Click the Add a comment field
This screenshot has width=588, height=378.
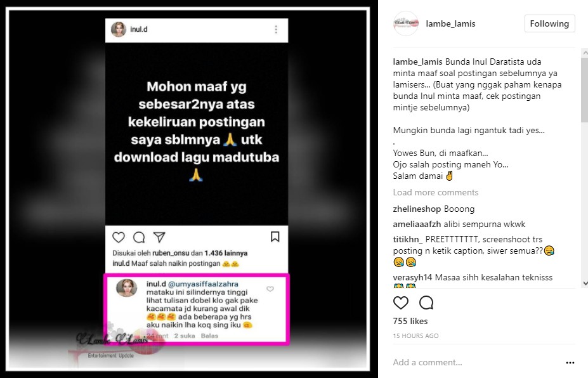[x=476, y=362]
